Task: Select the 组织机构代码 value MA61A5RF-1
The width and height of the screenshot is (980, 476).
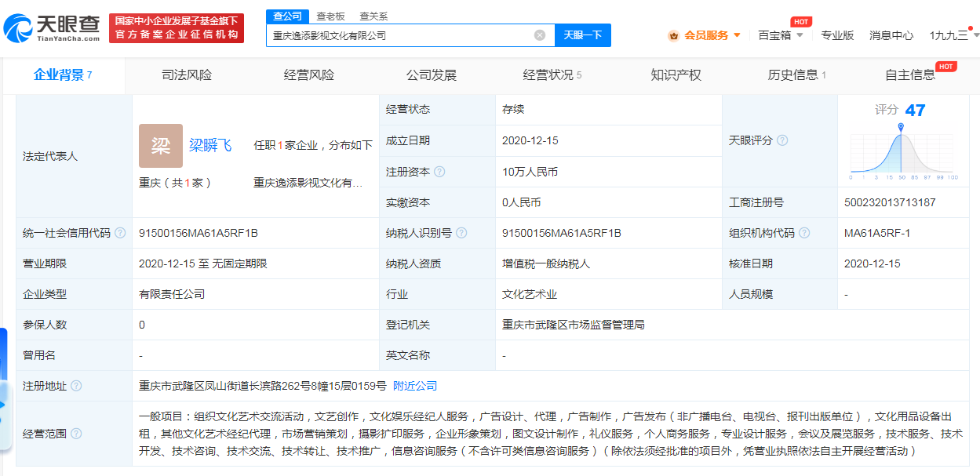Action: [x=877, y=233]
